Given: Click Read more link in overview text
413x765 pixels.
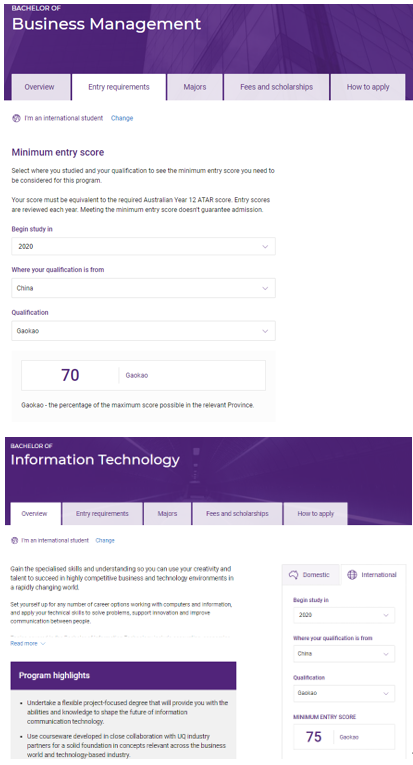Looking at the screenshot, I should [24, 644].
